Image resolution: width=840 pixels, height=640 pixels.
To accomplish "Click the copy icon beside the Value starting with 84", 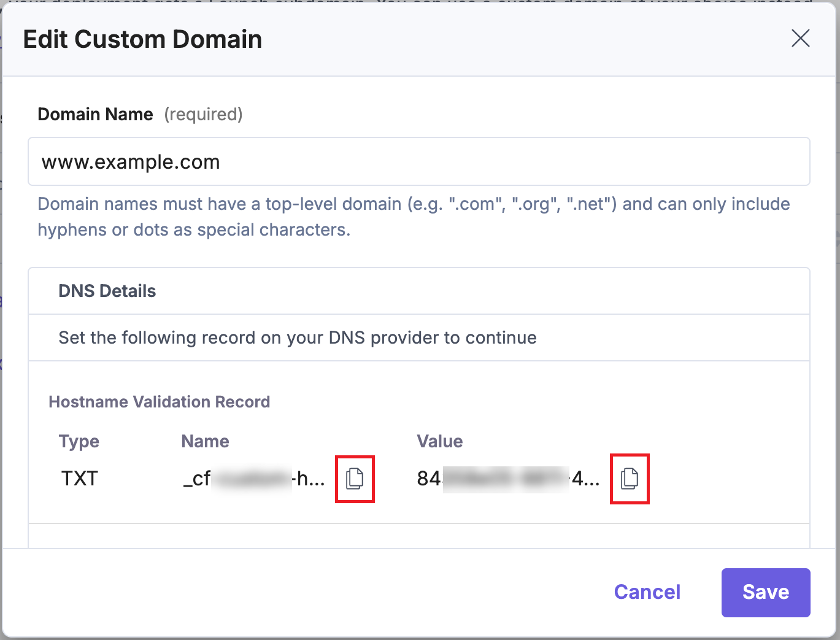I will coord(630,479).
